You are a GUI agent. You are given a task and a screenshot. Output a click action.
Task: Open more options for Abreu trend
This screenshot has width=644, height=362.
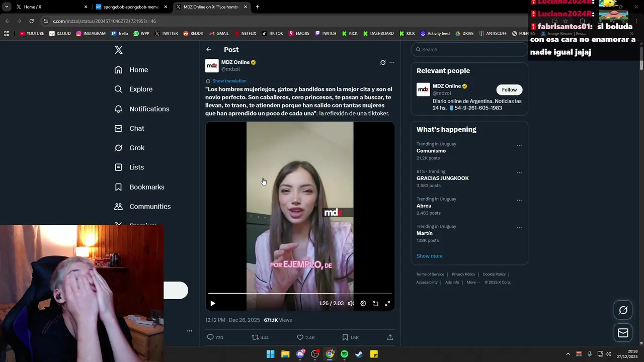click(x=519, y=200)
